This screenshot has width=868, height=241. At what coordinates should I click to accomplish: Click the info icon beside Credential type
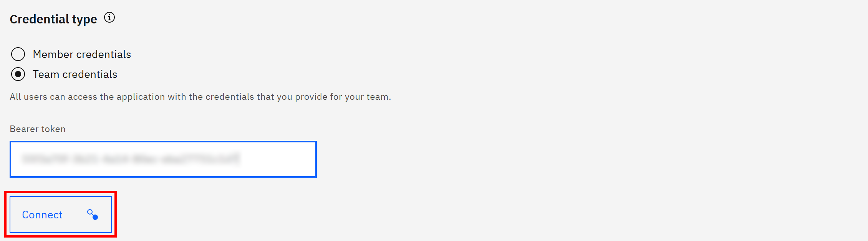(x=109, y=17)
